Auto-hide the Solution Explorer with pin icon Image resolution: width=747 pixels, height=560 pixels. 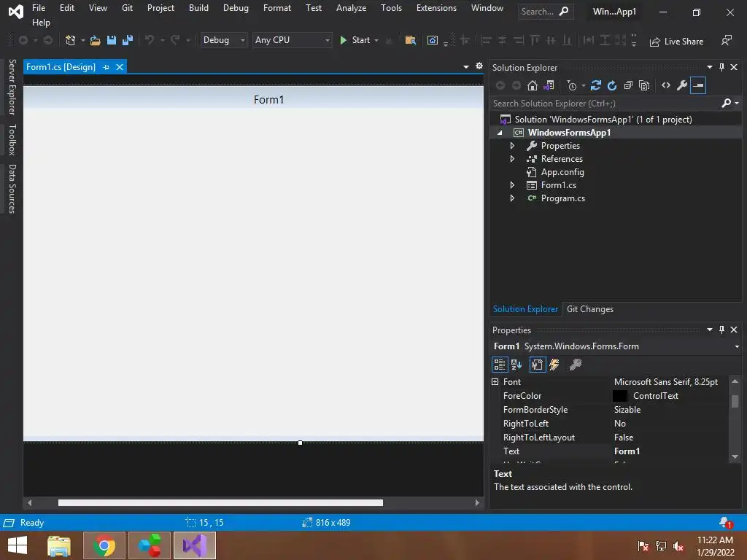pyautogui.click(x=721, y=67)
